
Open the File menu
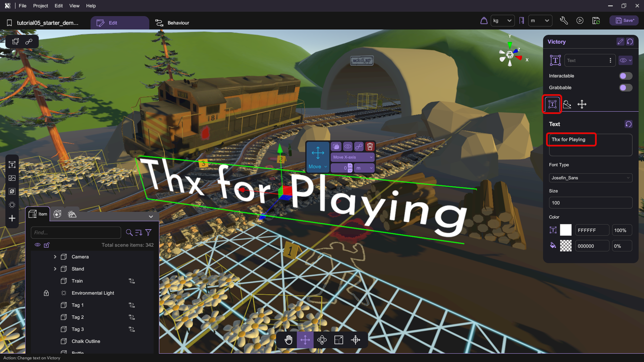pos(22,6)
